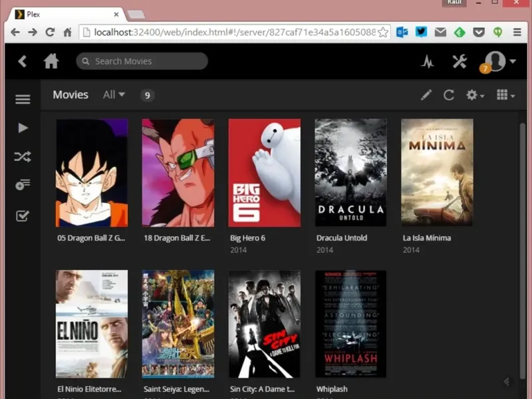Viewport: 532px width, 399px height.
Task: Edit the Movies library with pencil
Action: 426,95
